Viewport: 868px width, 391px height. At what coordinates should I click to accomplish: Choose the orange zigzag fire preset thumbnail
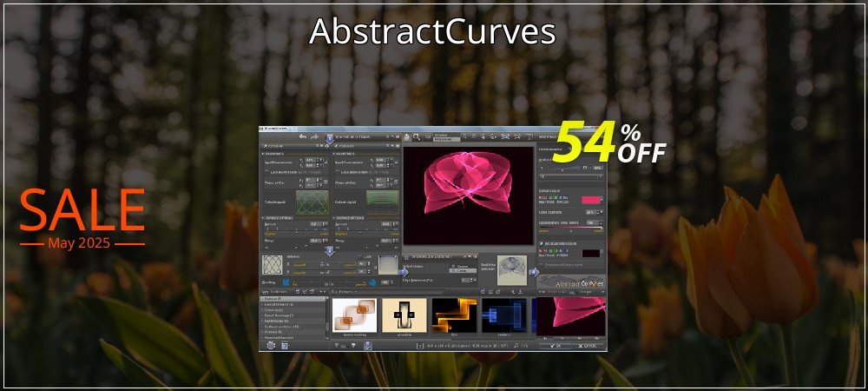point(454,315)
